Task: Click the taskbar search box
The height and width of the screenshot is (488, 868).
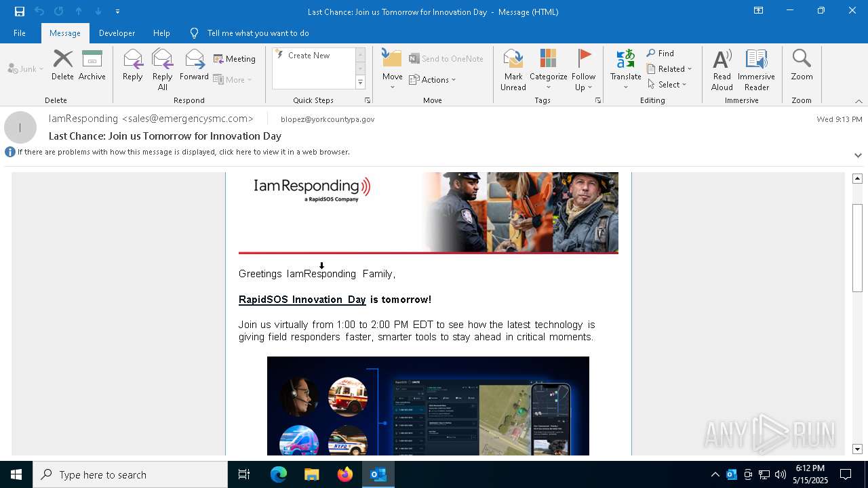Action: click(130, 474)
